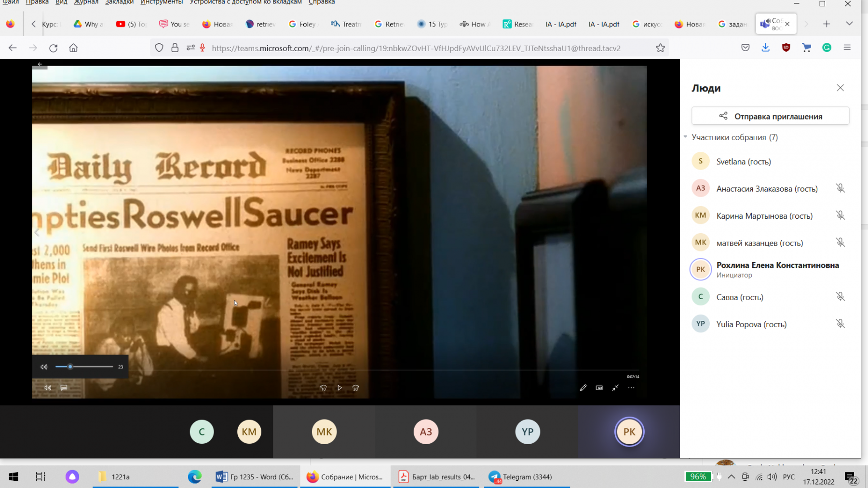Click the PK participant tile in bottom strip
Screen dimensions: 868x488
click(629, 432)
